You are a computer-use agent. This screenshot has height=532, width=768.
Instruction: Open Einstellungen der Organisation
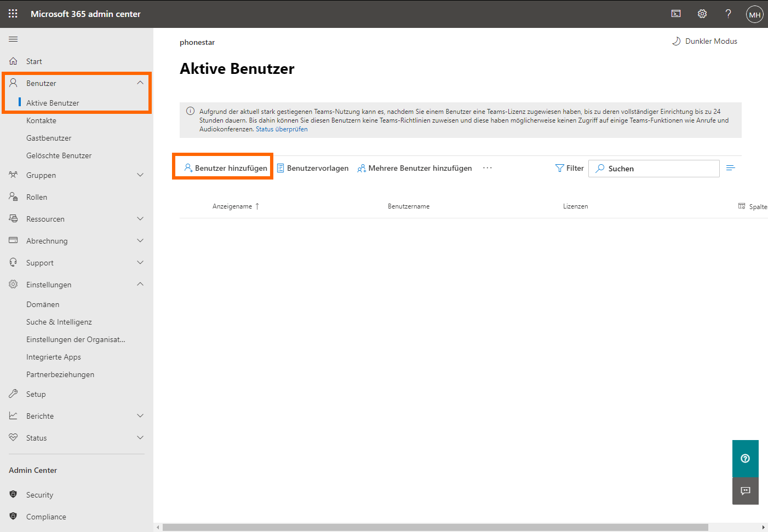coord(77,339)
